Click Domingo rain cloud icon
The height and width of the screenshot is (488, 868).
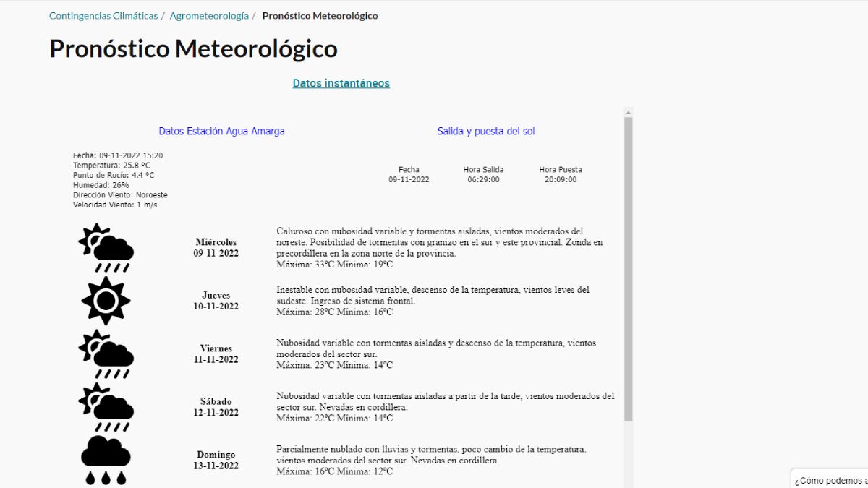click(106, 460)
